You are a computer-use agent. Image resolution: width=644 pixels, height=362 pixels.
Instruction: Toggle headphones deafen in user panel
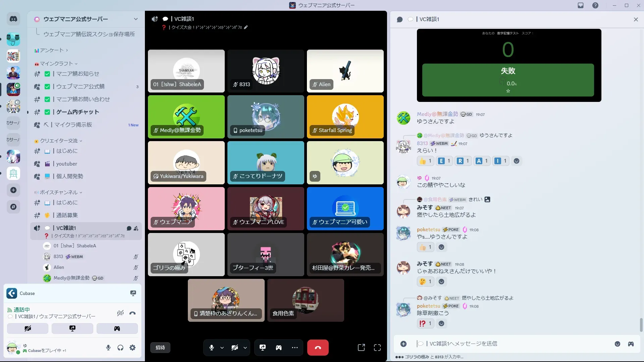coord(120,348)
